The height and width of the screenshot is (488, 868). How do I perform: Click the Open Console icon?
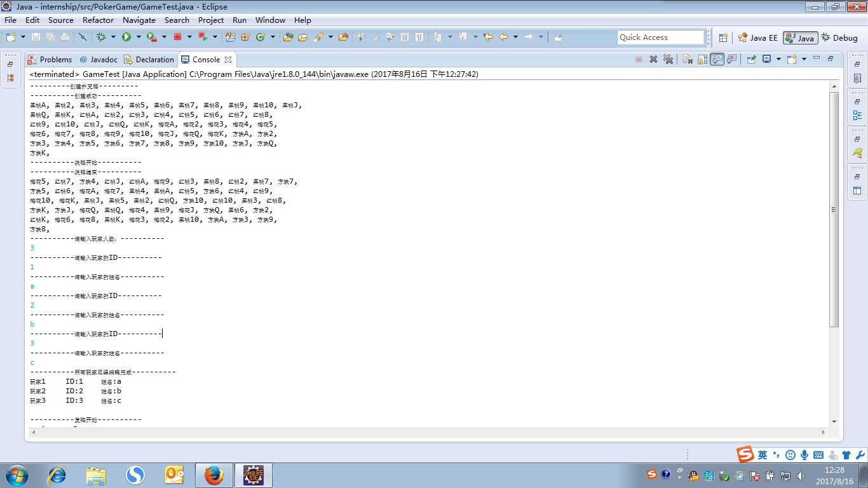click(792, 59)
